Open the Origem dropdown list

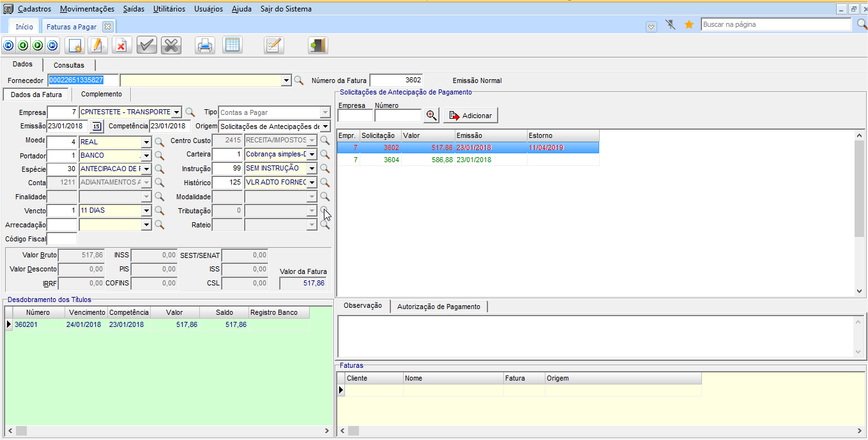coord(325,126)
